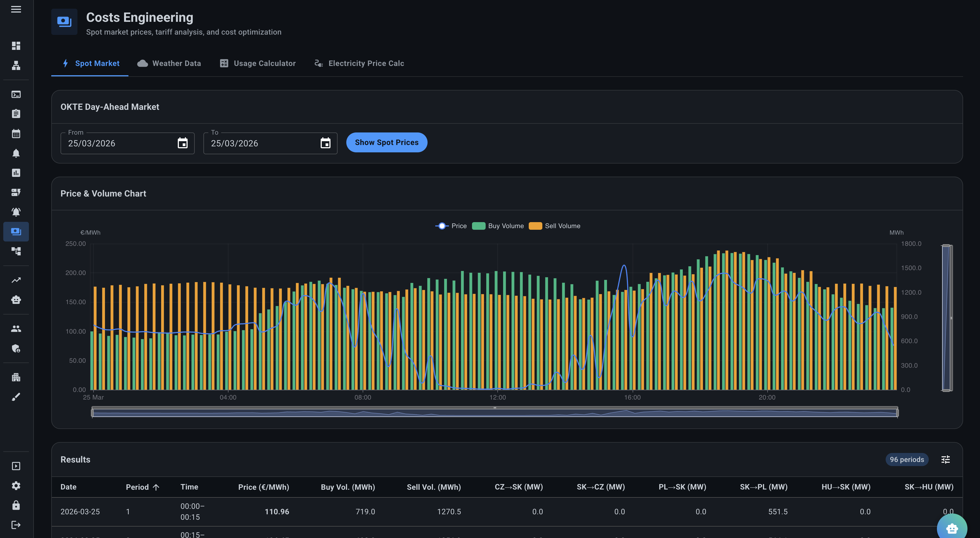980x538 pixels.
Task: Click the trending-up analytics sidebar icon
Action: point(16,280)
